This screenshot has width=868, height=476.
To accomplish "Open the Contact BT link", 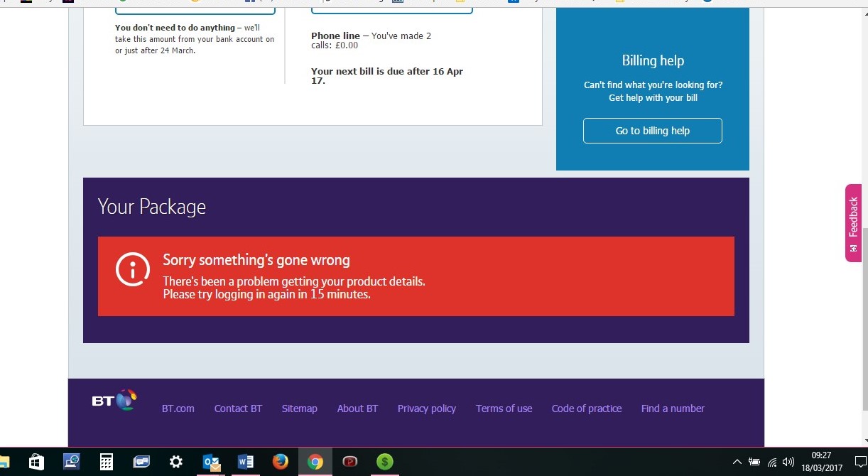I will click(x=238, y=409).
